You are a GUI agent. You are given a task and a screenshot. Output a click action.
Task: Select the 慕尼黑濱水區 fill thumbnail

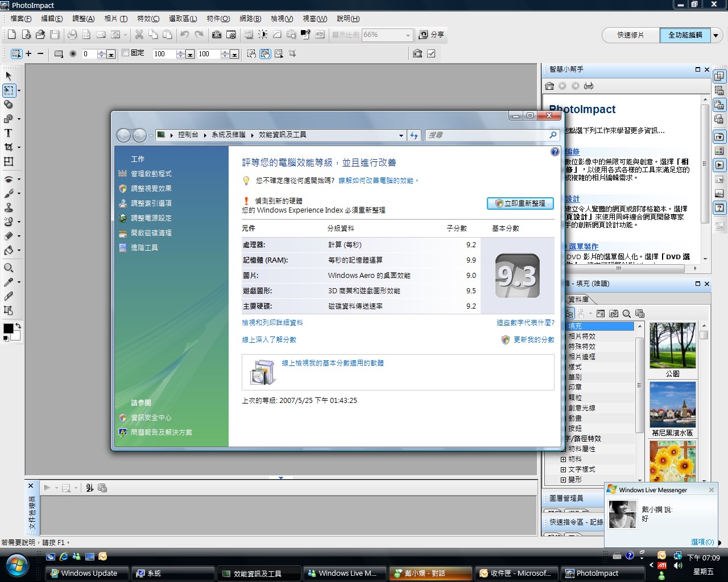(x=672, y=405)
